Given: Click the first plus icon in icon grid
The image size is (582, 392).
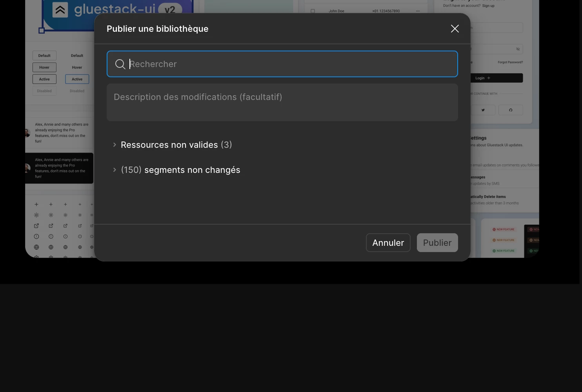Looking at the screenshot, I should point(36,204).
